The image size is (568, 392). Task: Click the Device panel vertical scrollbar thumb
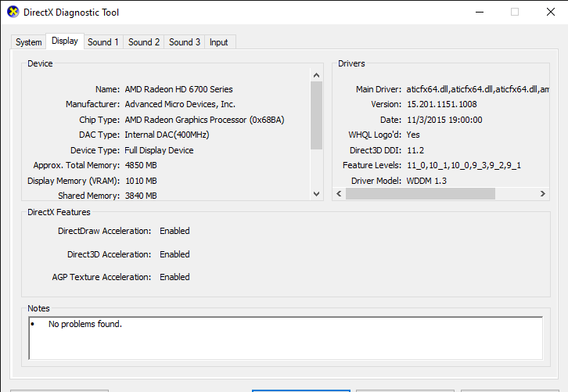pos(316,115)
